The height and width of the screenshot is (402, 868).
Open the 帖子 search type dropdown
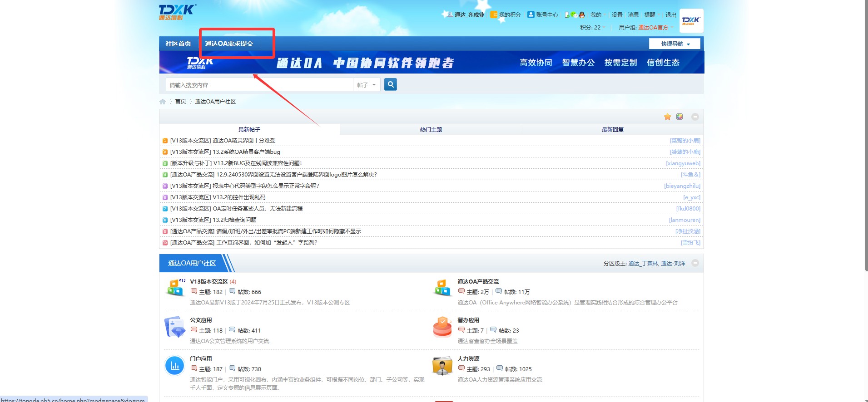pos(366,85)
